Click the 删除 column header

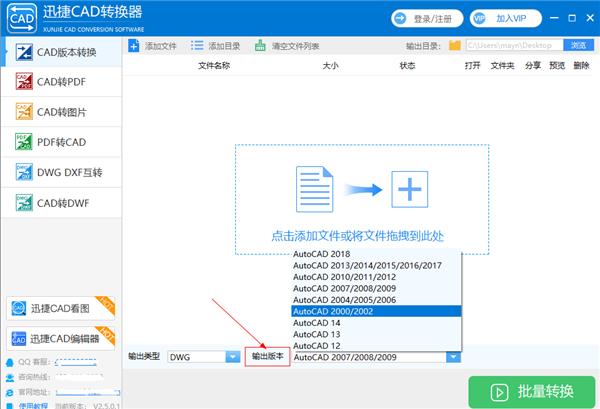click(x=581, y=65)
